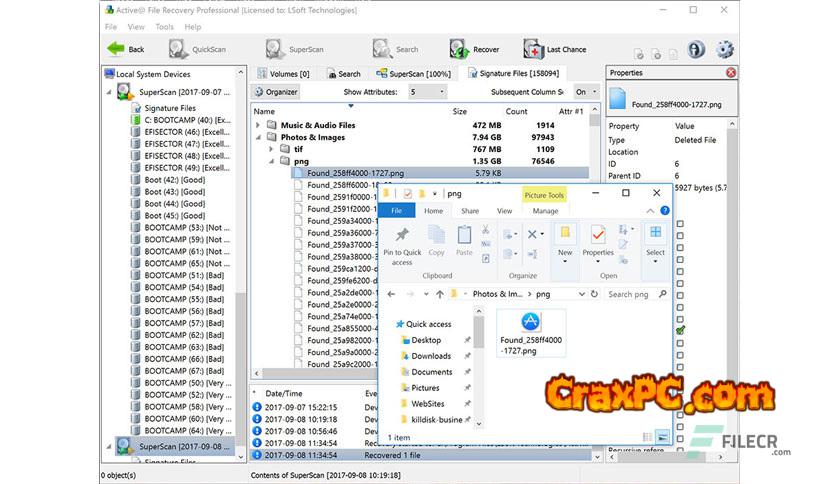
Task: Click the QuickScan toolbar icon
Action: pyautogui.click(x=179, y=49)
